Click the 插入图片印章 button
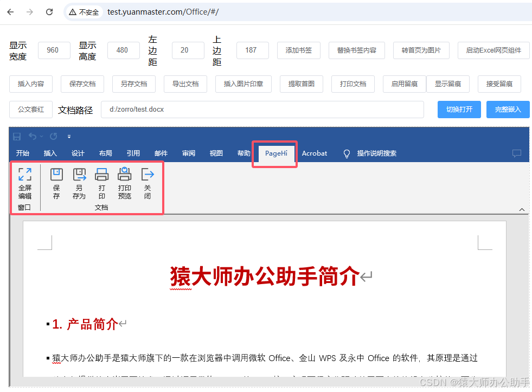The image size is (532, 392). click(243, 83)
